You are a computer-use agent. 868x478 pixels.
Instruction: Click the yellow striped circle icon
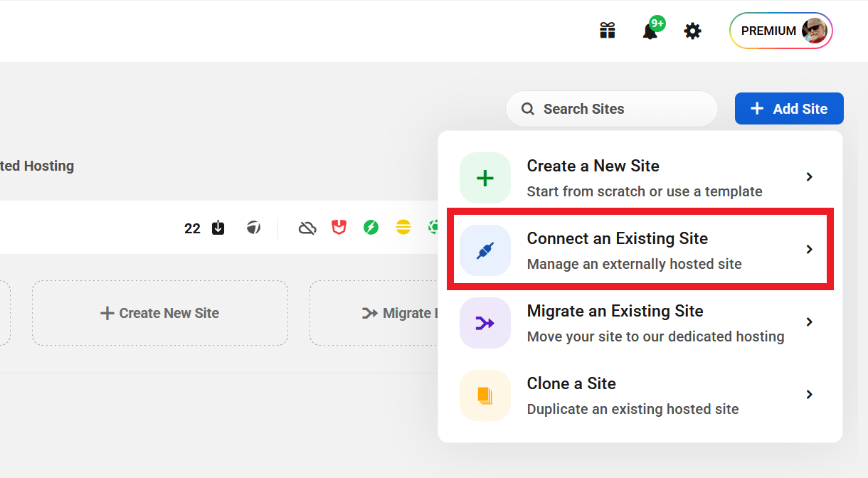pos(403,228)
